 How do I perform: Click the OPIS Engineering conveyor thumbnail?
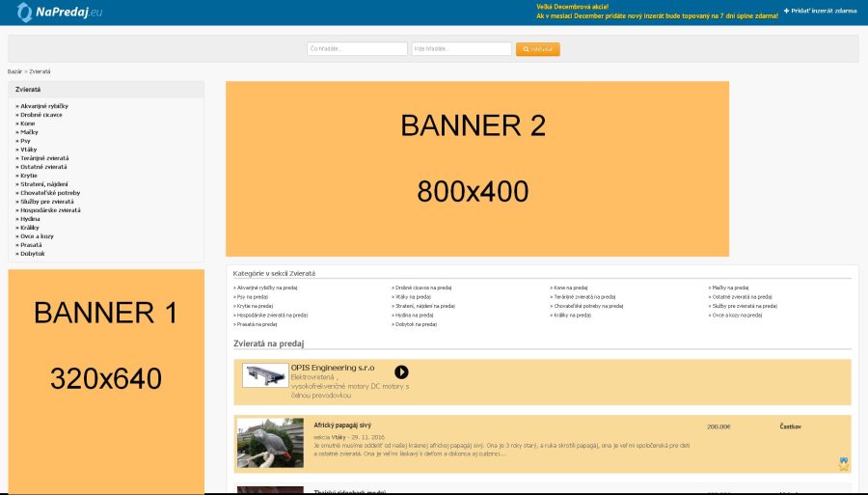[x=266, y=375]
